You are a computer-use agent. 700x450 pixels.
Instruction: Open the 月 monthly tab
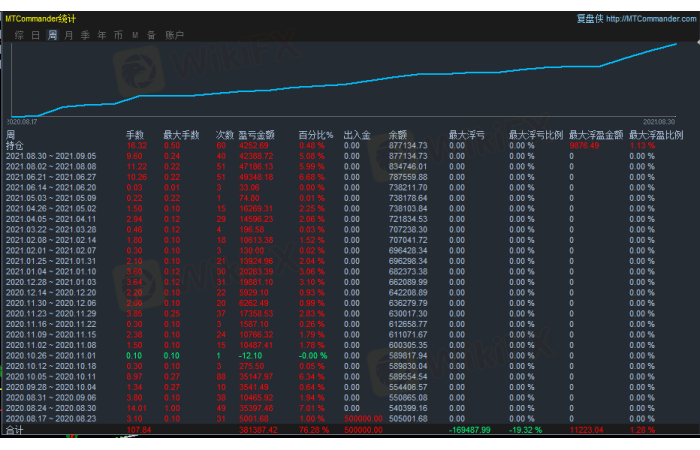69,35
